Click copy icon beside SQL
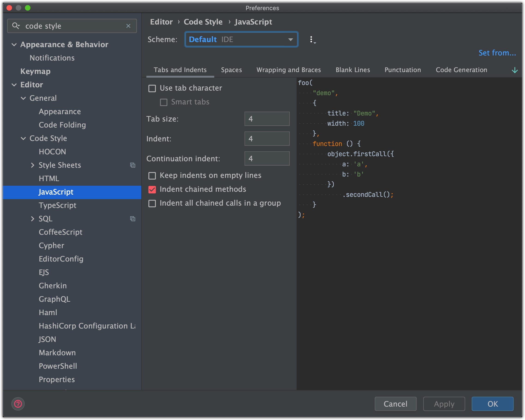The height and width of the screenshot is (420, 525). point(133,219)
